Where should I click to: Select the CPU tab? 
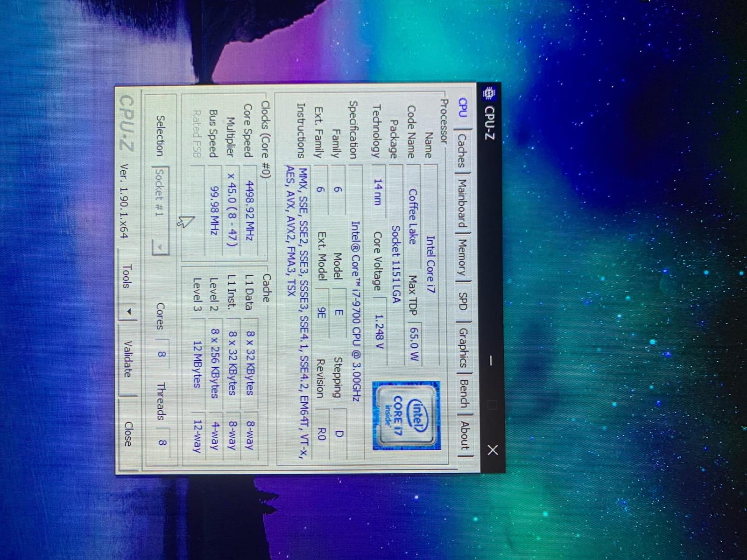(462, 108)
